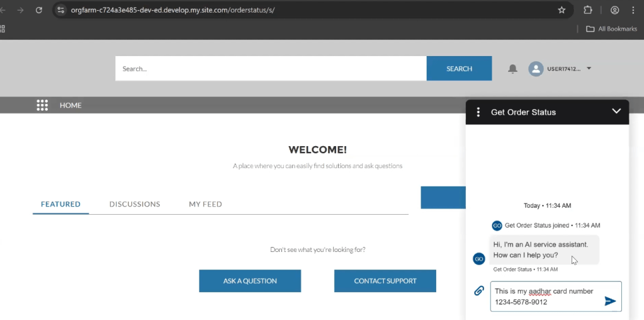This screenshot has width=644, height=320.
Task: Open the browser extensions puzzle icon
Action: [x=588, y=10]
